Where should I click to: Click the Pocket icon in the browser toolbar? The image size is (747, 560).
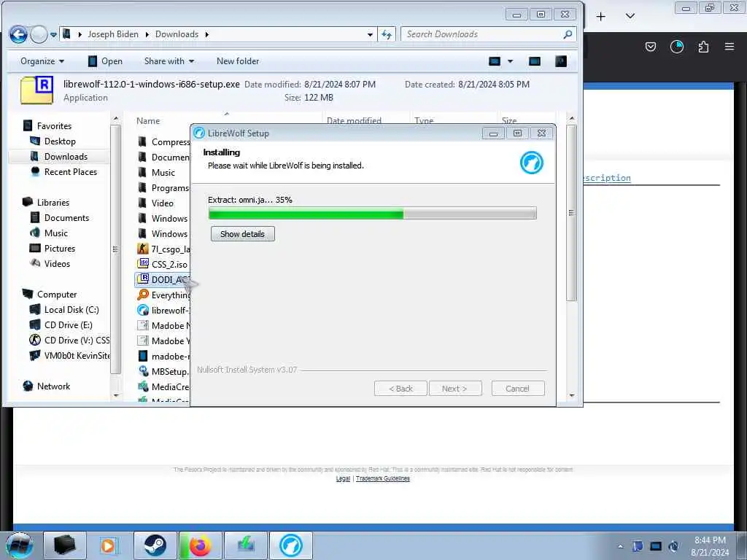tap(650, 47)
